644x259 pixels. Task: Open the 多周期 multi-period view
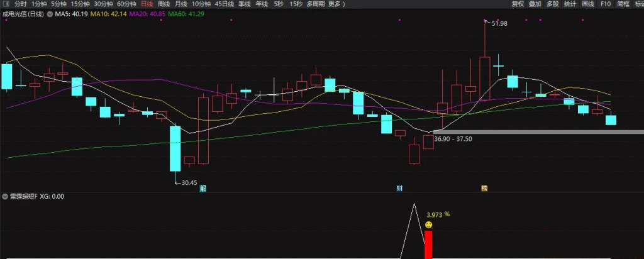[x=315, y=4]
